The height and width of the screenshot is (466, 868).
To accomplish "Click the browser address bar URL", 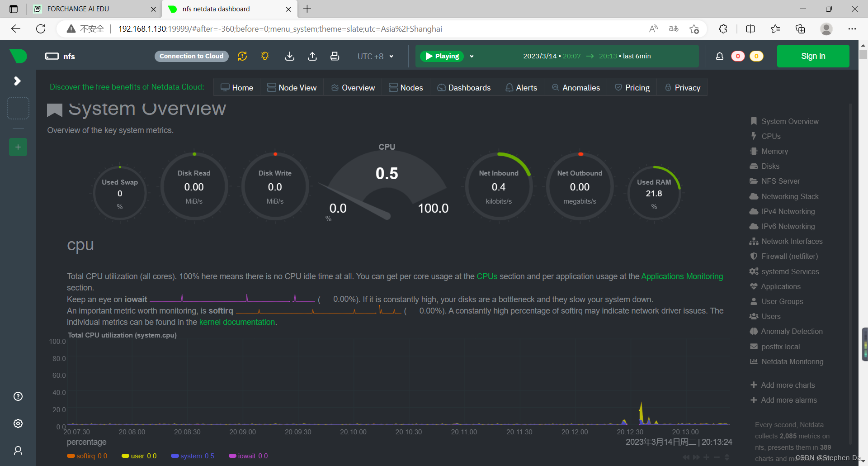I will (x=280, y=29).
